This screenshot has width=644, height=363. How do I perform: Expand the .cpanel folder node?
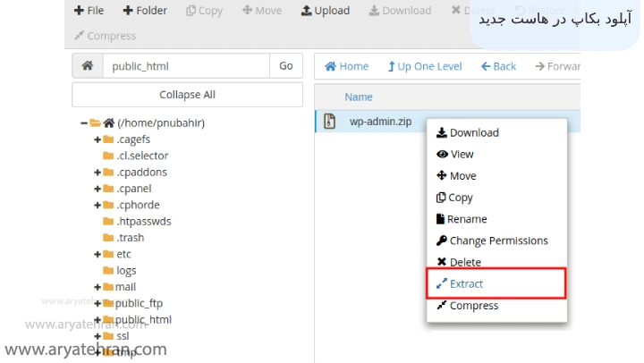97,189
